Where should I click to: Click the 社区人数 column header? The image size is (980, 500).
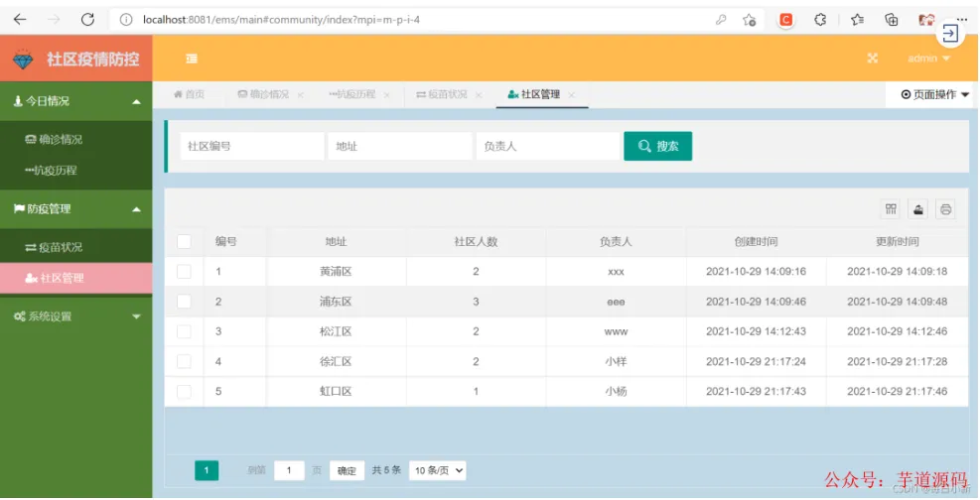(x=476, y=242)
